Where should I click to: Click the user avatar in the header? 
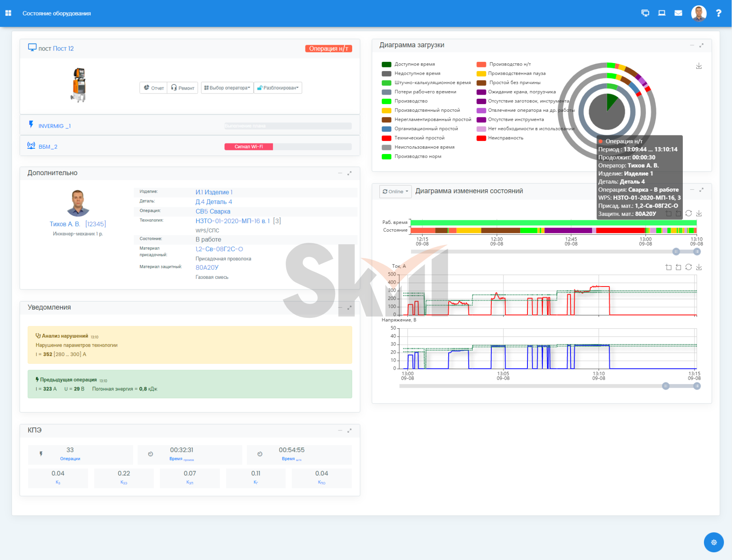click(698, 13)
